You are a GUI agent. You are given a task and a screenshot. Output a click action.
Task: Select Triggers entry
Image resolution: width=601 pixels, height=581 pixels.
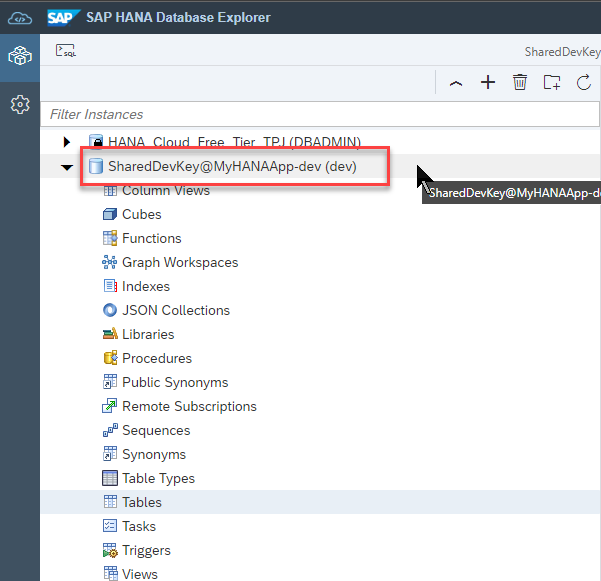point(146,550)
